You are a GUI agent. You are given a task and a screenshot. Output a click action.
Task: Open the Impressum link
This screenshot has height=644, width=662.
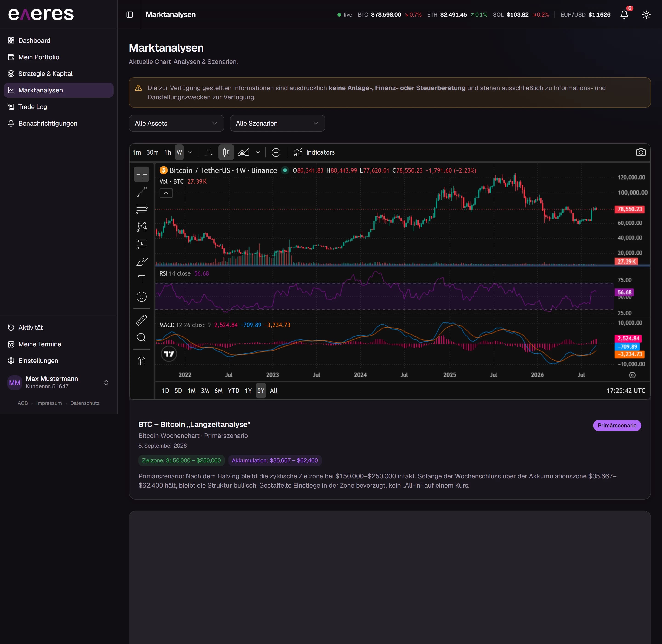(49, 403)
